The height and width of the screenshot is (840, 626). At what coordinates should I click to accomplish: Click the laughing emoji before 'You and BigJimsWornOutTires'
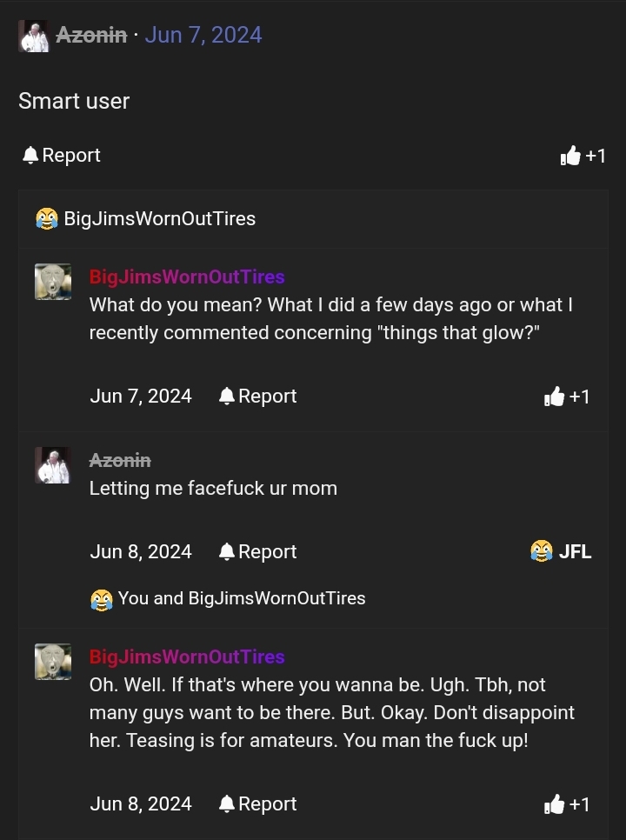[102, 598]
